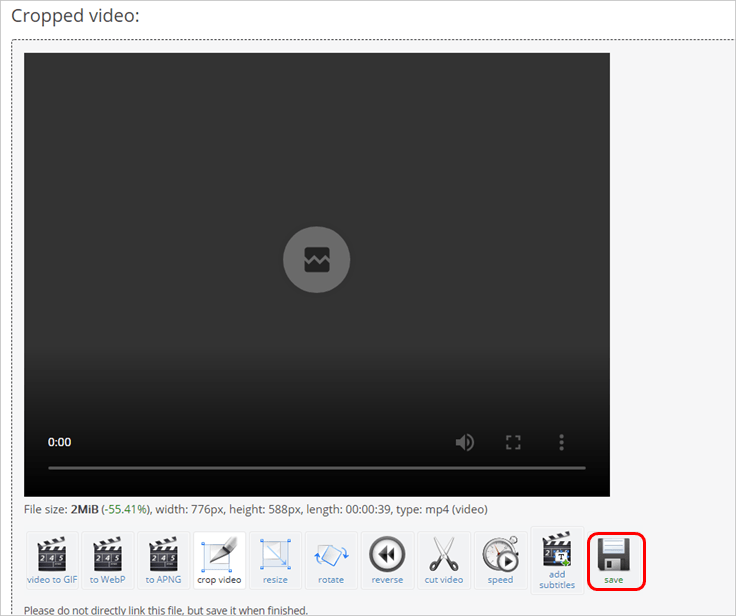Select the to APNG converter
The image size is (736, 616).
coord(163,560)
